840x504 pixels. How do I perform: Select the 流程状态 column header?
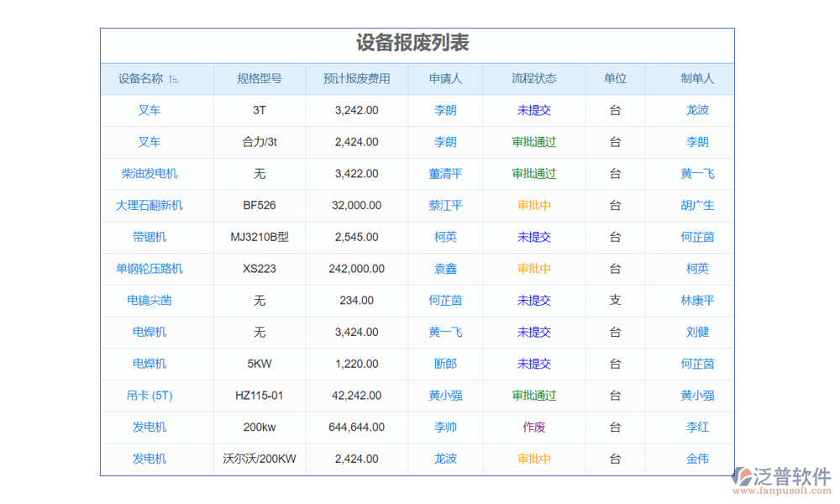[x=534, y=79]
